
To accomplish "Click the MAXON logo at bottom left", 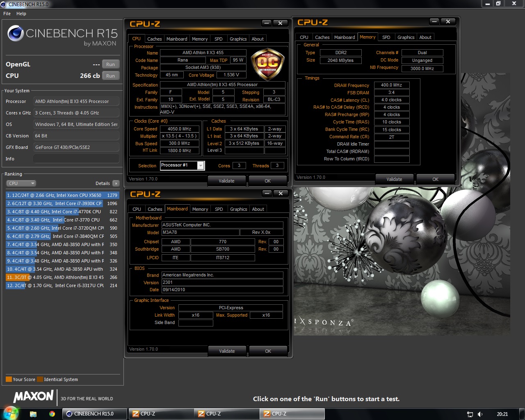I will (34, 396).
